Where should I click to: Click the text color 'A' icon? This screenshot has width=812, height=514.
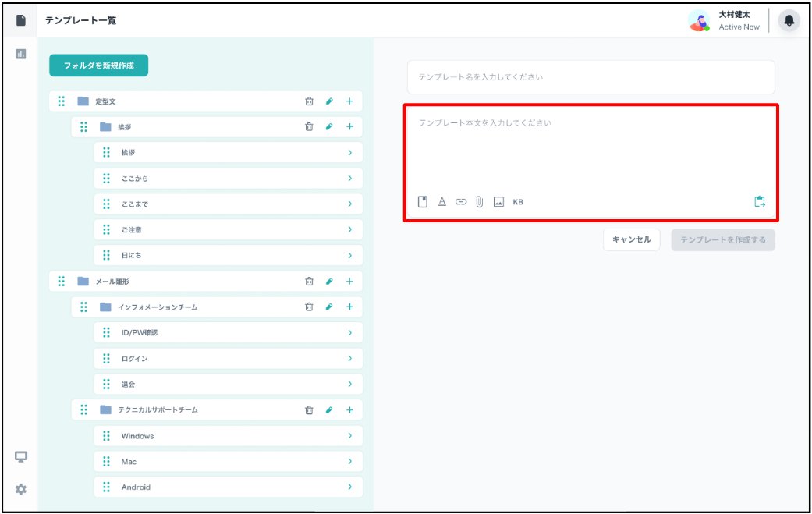(441, 202)
